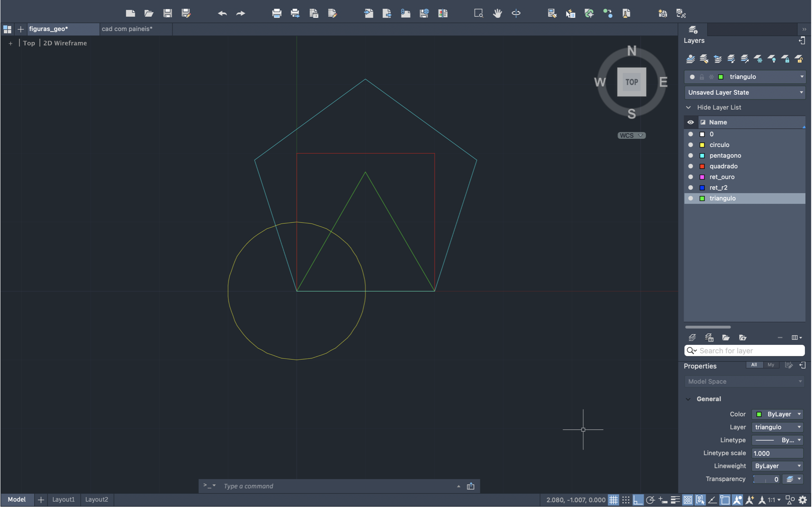Select the Pan hand tool

[497, 13]
